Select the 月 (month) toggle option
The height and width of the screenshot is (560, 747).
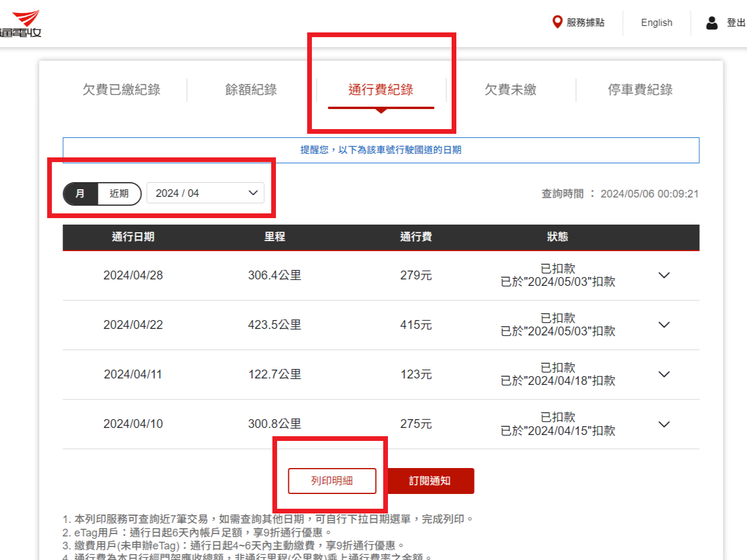pyautogui.click(x=80, y=193)
